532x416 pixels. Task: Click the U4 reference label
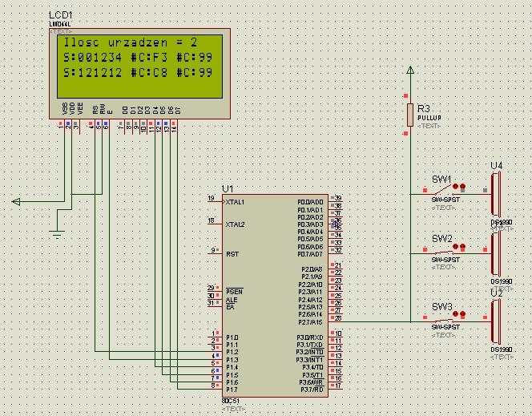click(497, 166)
